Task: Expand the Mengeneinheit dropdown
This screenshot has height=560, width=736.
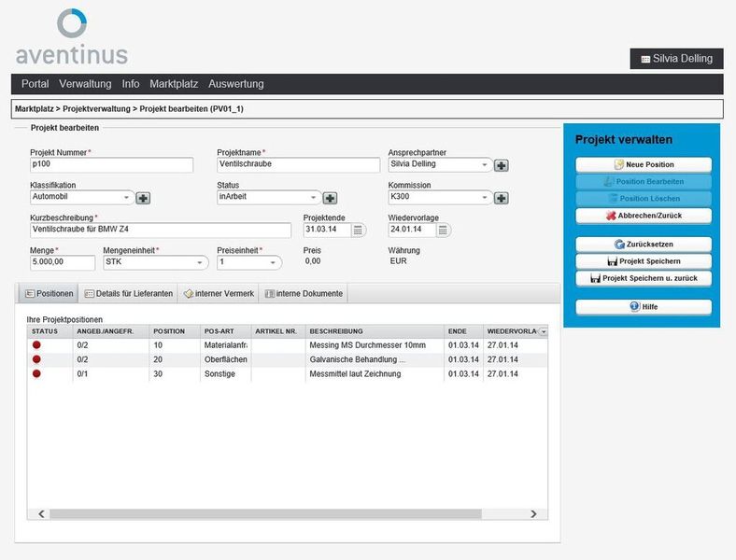Action: pyautogui.click(x=200, y=263)
